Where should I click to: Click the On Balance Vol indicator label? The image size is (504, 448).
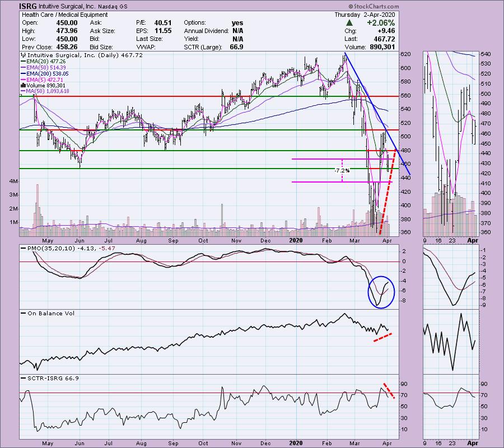tap(51, 314)
